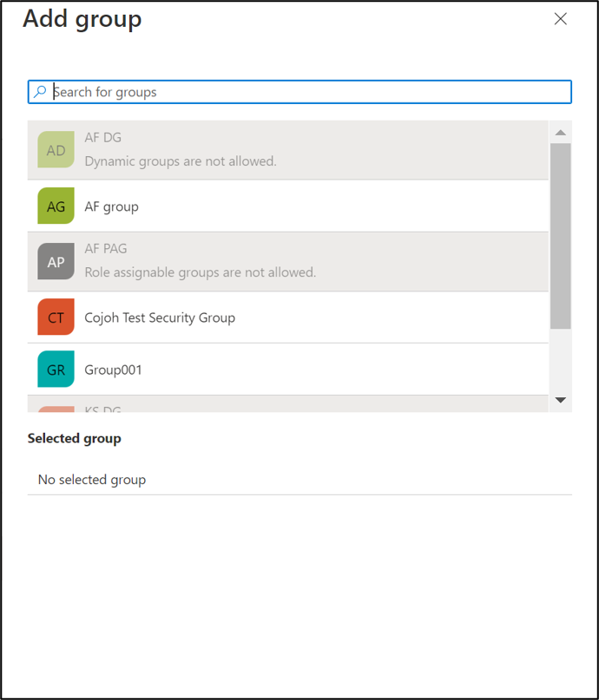Viewport: 599px width, 700px height.
Task: Click the red CT avatar icon
Action: 55,317
